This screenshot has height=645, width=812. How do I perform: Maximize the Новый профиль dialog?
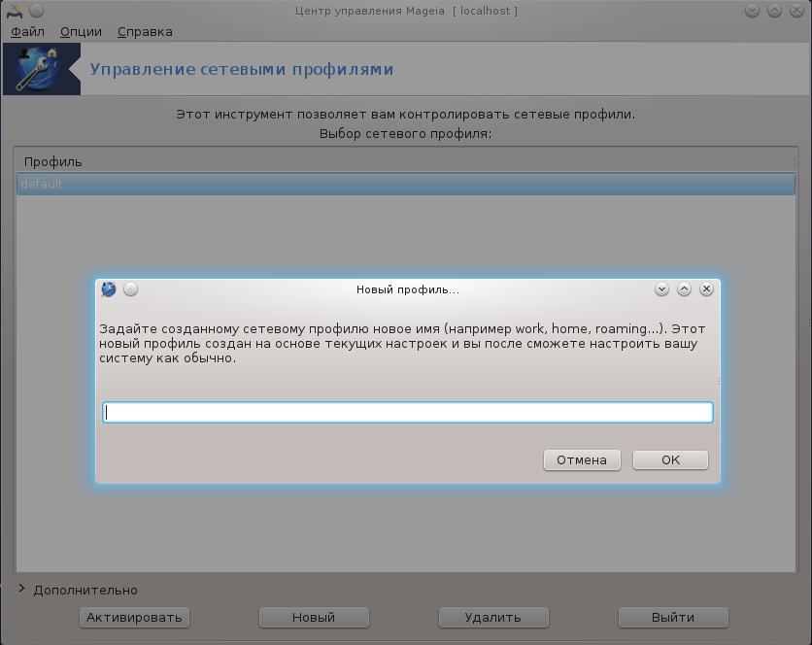click(684, 289)
